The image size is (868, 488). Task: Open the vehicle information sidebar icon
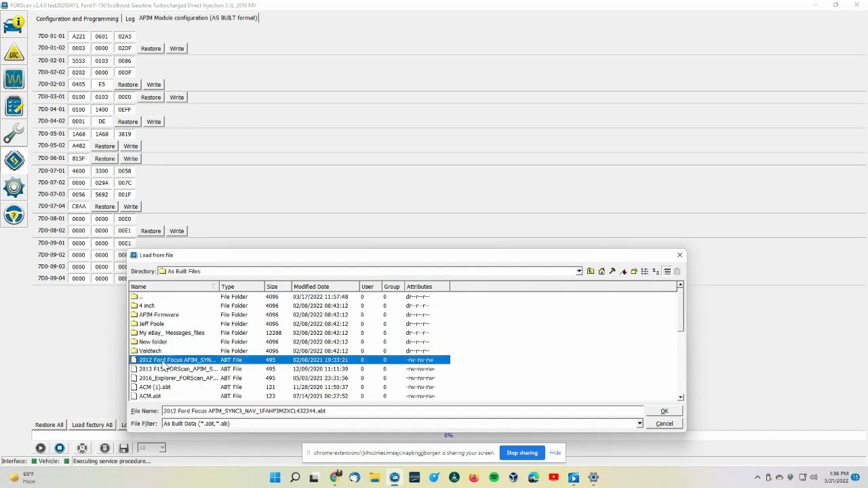14,25
